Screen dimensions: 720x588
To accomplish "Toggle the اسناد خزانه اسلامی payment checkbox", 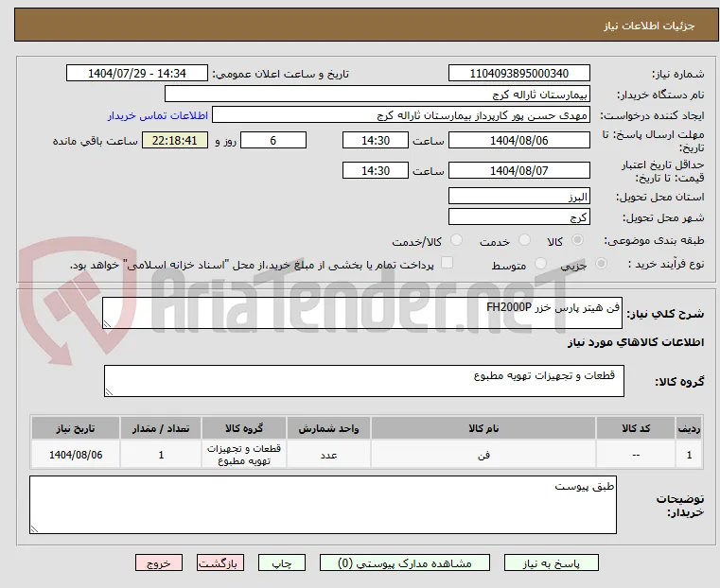I will click(447, 263).
